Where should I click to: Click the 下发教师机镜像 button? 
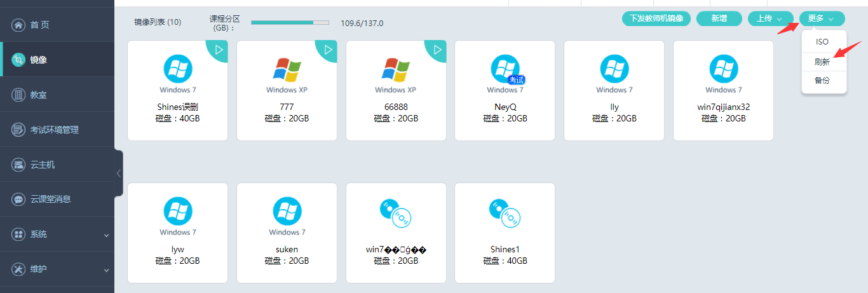tap(656, 18)
